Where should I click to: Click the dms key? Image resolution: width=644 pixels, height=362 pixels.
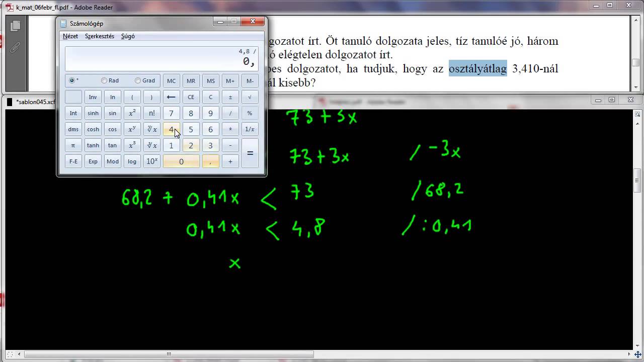[73, 129]
